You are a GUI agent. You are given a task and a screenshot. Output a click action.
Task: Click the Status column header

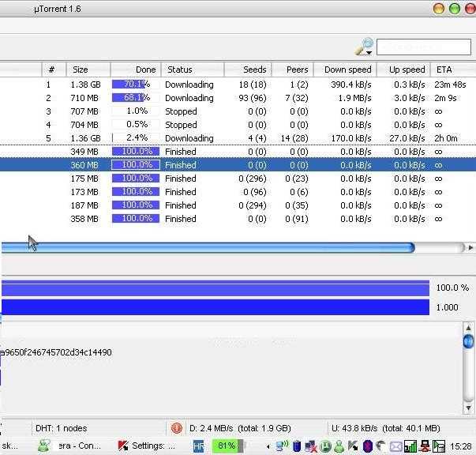(x=193, y=70)
